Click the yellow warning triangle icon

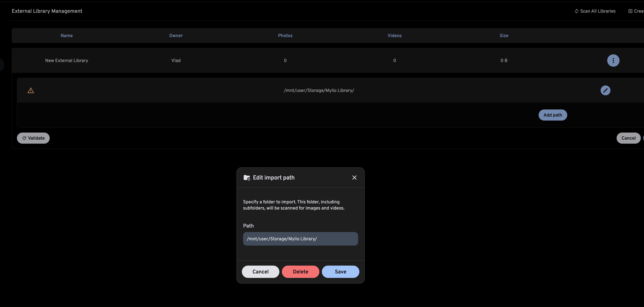[31, 91]
